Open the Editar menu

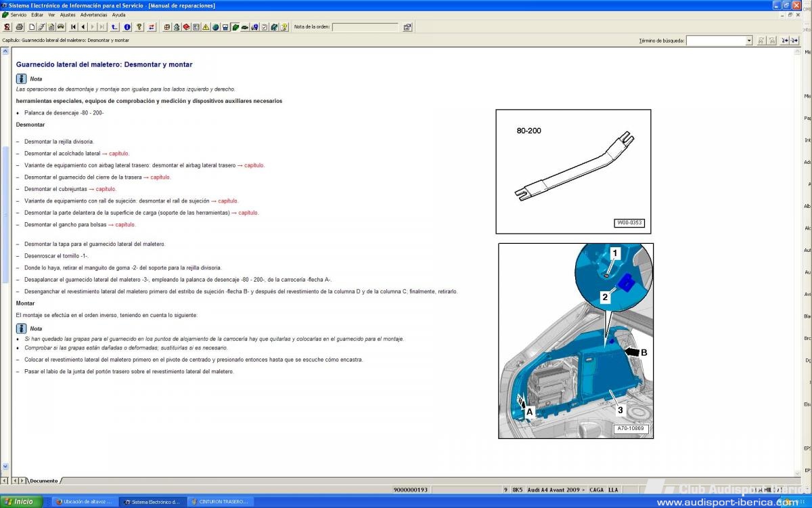[x=37, y=14]
